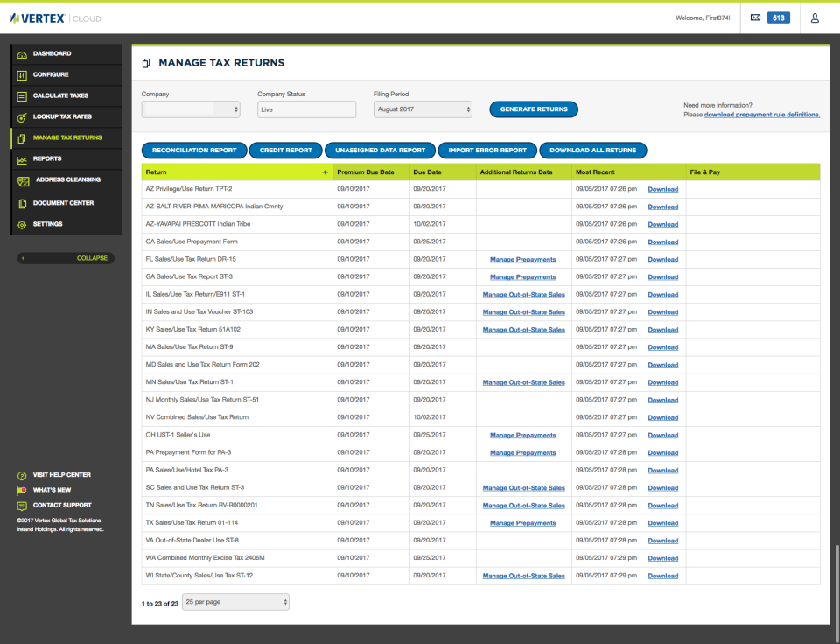Open the Dashboard from the sidebar
Viewport: 840px width, 644px height.
19,53
